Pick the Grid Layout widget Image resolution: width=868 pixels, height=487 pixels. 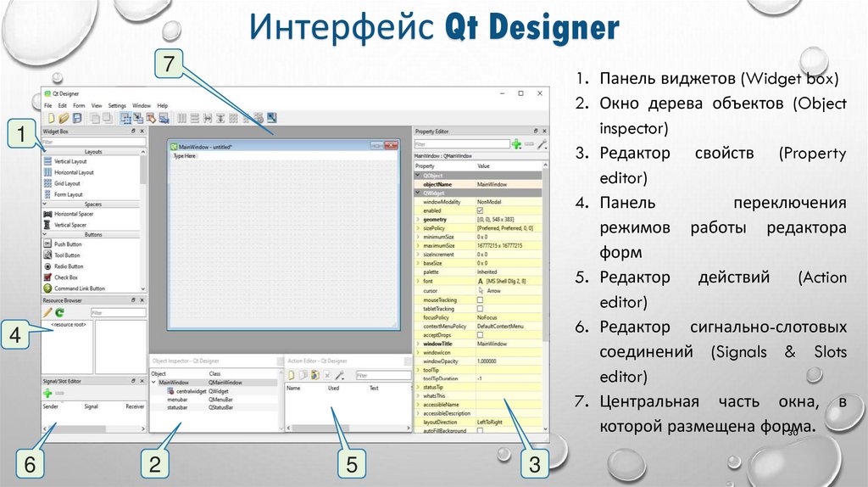coord(62,183)
